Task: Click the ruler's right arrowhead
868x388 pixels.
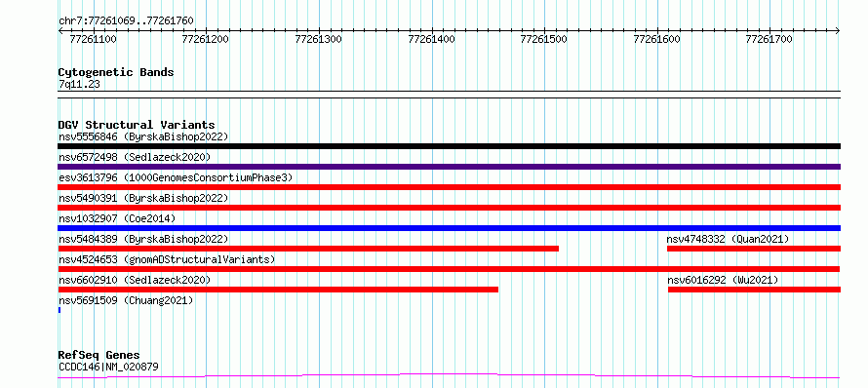Action: [x=838, y=31]
